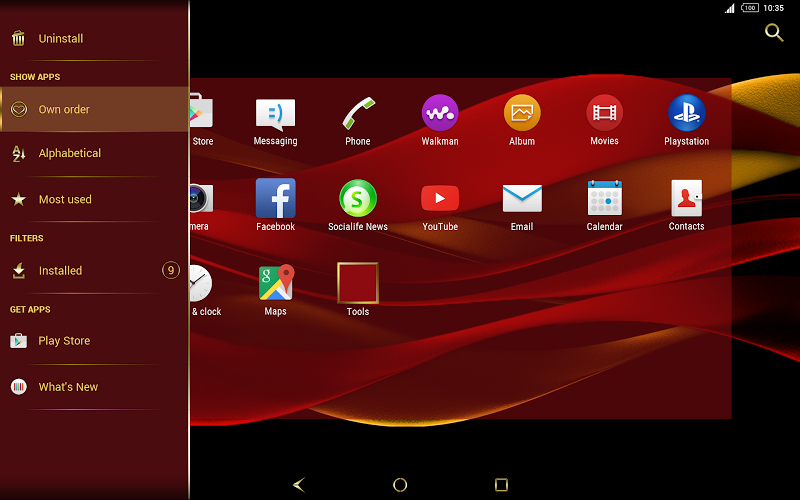The width and height of the screenshot is (800, 500).
Task: Click the star Most used icon
Action: coord(19,199)
